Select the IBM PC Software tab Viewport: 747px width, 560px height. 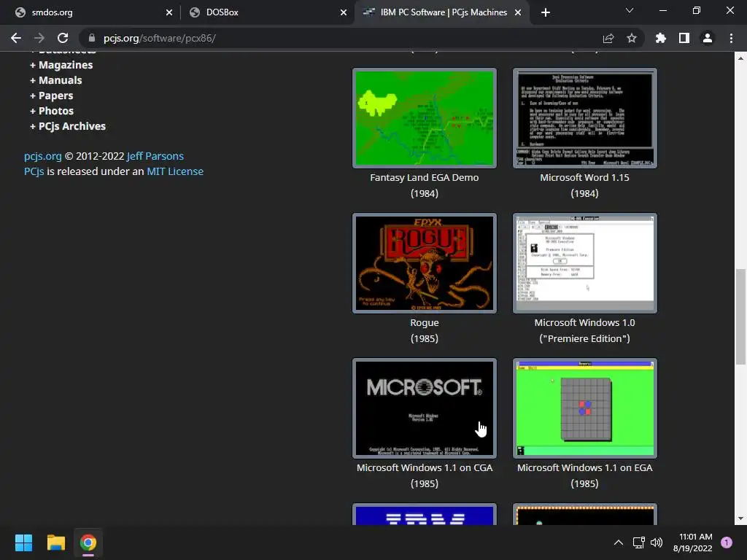point(441,12)
